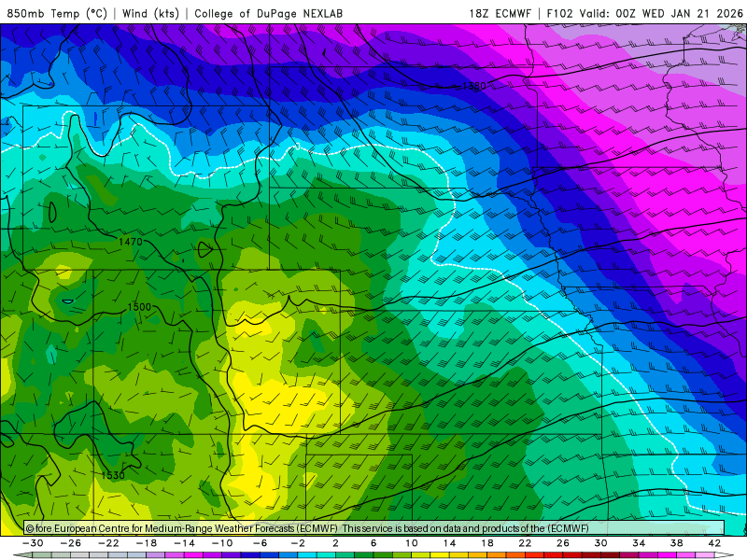Click the 26 color scale label
The width and height of the screenshot is (747, 560).
[x=563, y=543]
